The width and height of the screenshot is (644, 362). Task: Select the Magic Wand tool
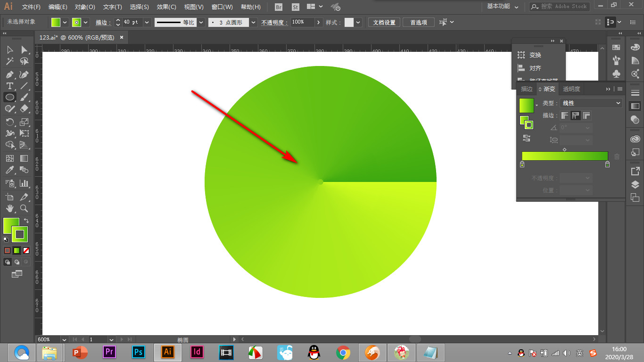point(9,61)
